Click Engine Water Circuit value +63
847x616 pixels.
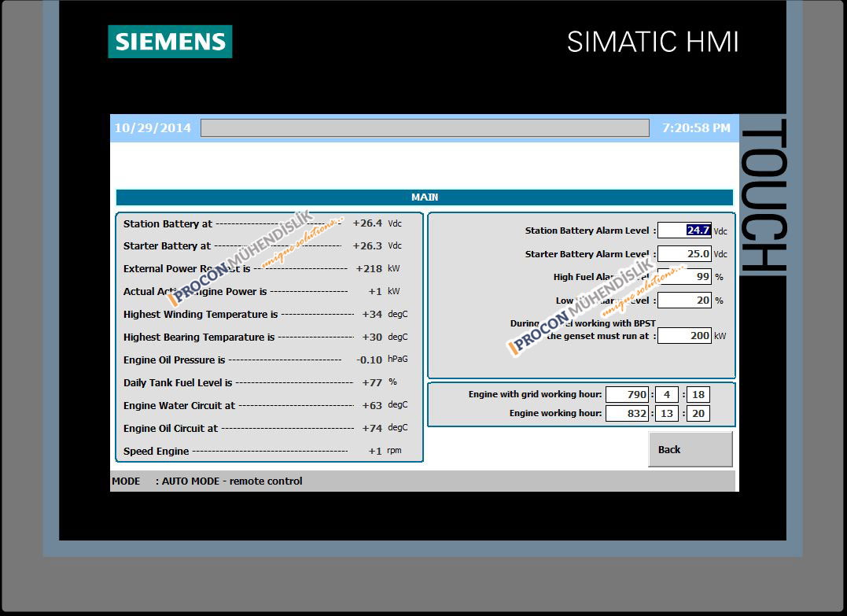click(x=372, y=405)
